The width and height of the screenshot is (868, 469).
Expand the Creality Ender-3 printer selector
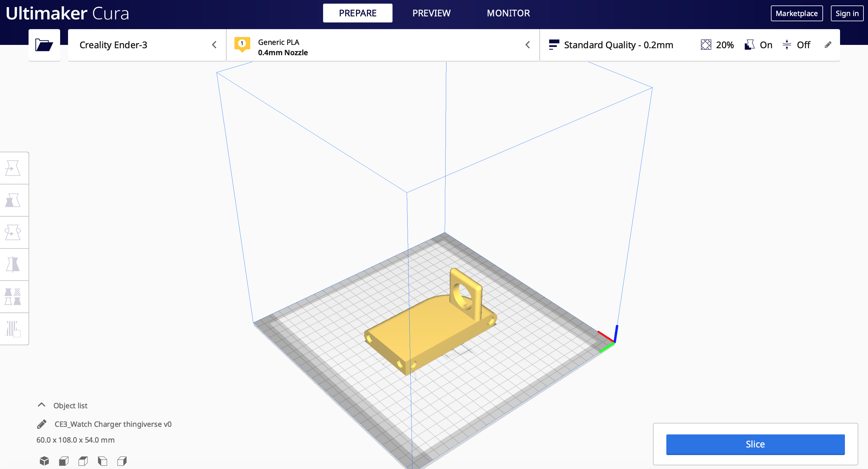click(x=147, y=45)
